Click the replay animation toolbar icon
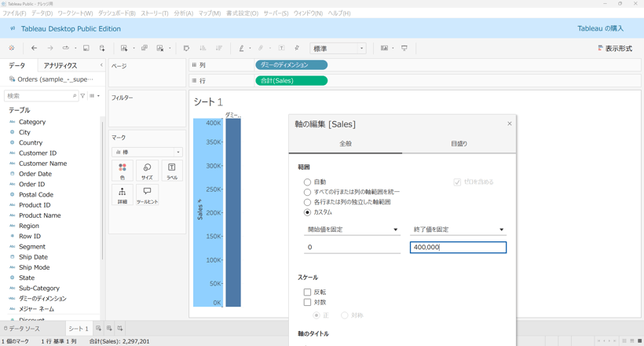The image size is (644, 346). tap(66, 48)
